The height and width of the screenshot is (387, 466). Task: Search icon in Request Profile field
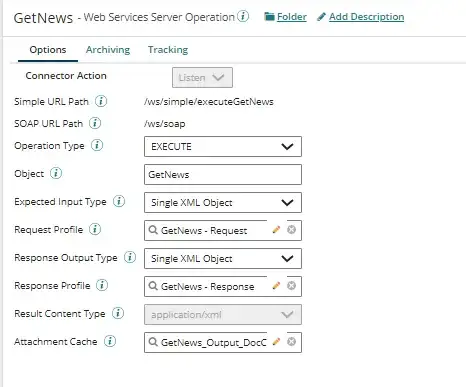point(153,230)
